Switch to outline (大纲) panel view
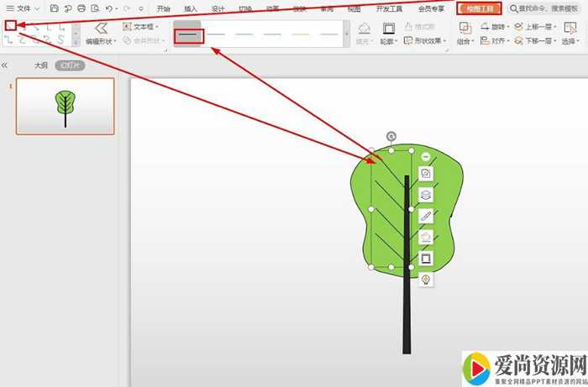 (x=40, y=65)
